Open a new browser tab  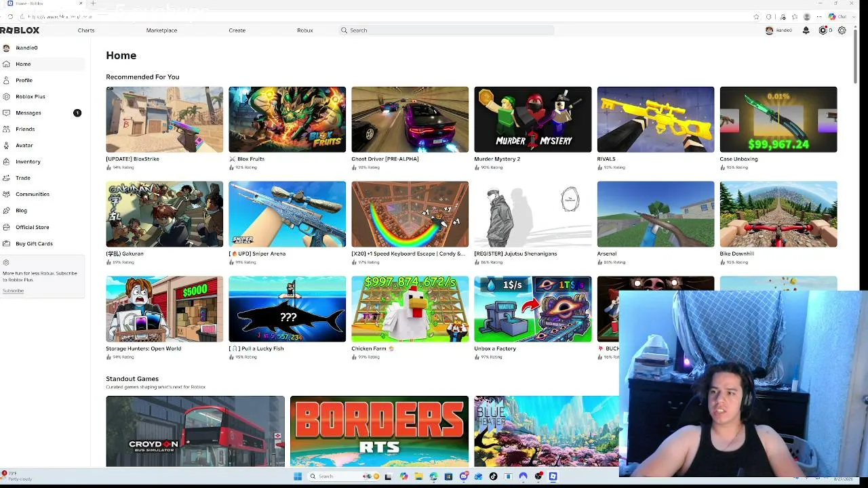(93, 3)
